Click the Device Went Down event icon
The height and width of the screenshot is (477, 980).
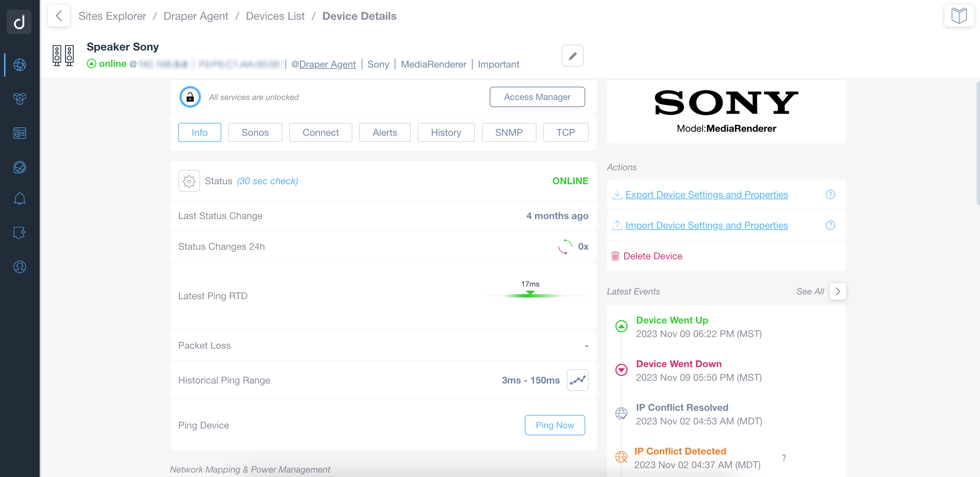pos(621,370)
